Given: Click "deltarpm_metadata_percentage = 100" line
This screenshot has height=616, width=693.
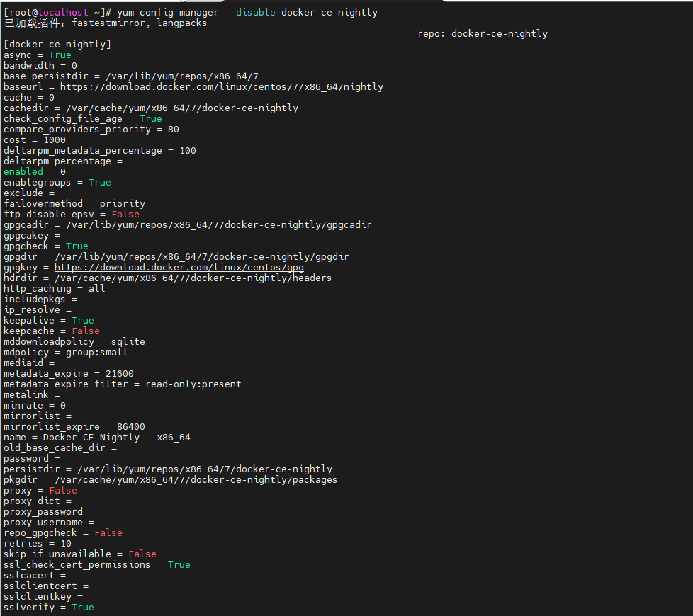Looking at the screenshot, I should [99, 151].
